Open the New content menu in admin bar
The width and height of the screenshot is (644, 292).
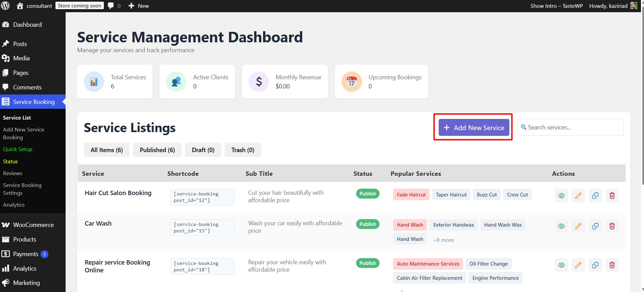(139, 6)
